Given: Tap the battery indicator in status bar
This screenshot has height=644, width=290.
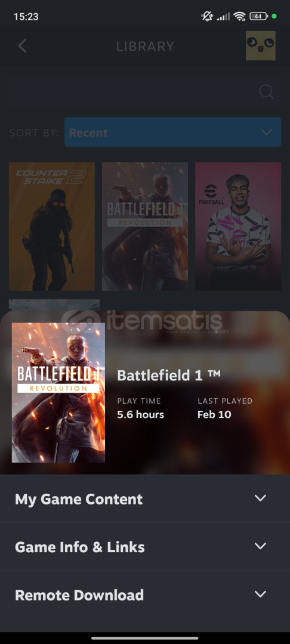Looking at the screenshot, I should pyautogui.click(x=258, y=17).
